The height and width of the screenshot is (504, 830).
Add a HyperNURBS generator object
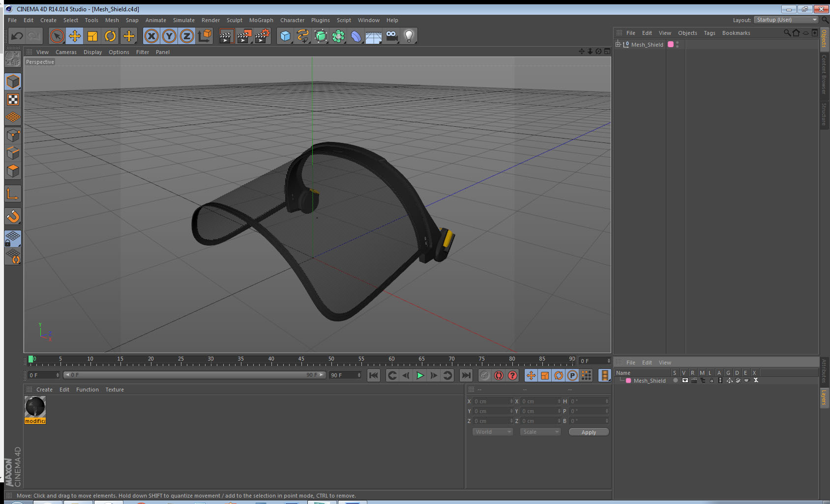[x=321, y=36]
